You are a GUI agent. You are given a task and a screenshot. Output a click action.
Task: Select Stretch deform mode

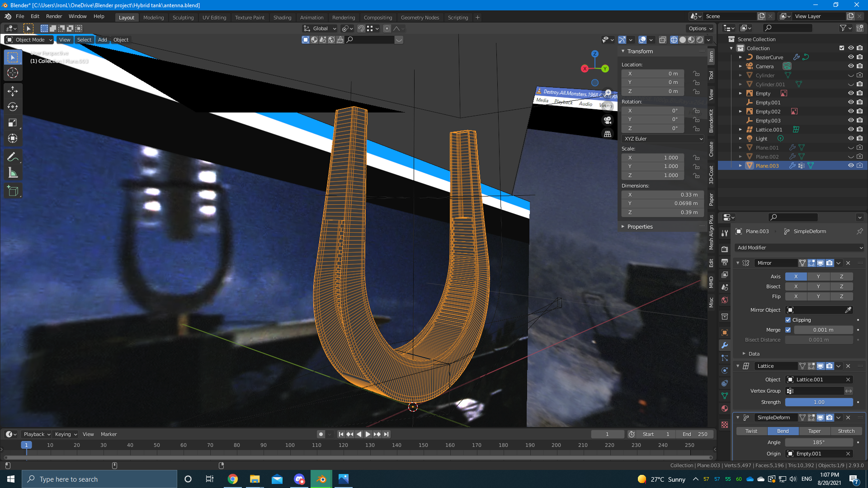846,431
